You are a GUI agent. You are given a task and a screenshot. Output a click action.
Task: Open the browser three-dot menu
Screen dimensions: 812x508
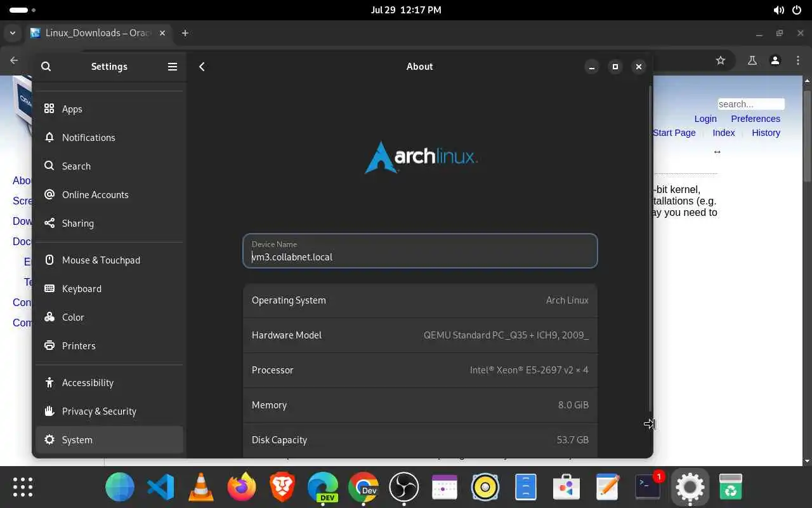(799, 61)
